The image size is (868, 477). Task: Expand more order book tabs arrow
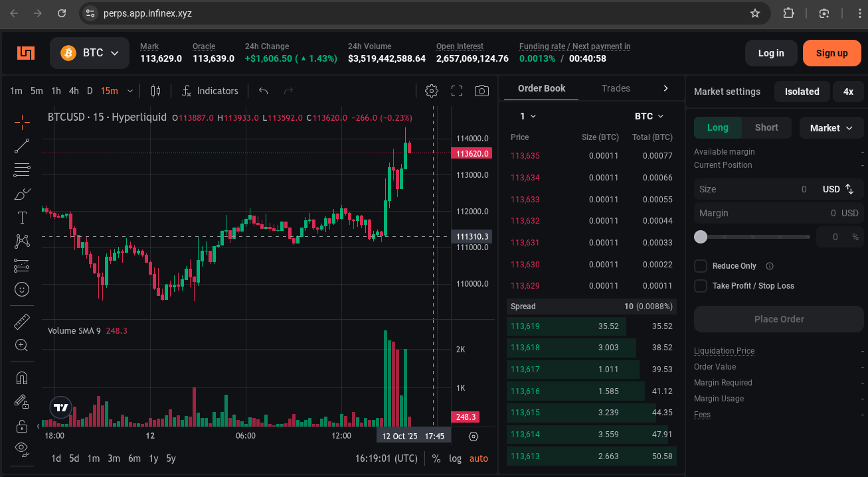[666, 88]
